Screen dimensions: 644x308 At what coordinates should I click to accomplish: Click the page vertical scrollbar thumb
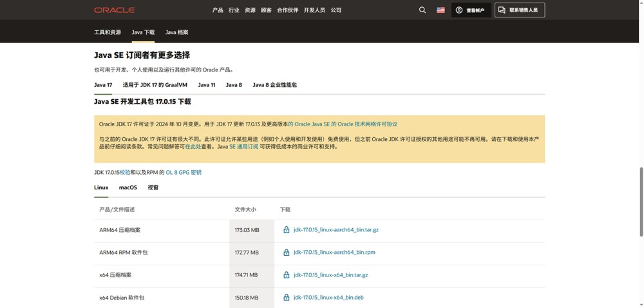[641, 202]
